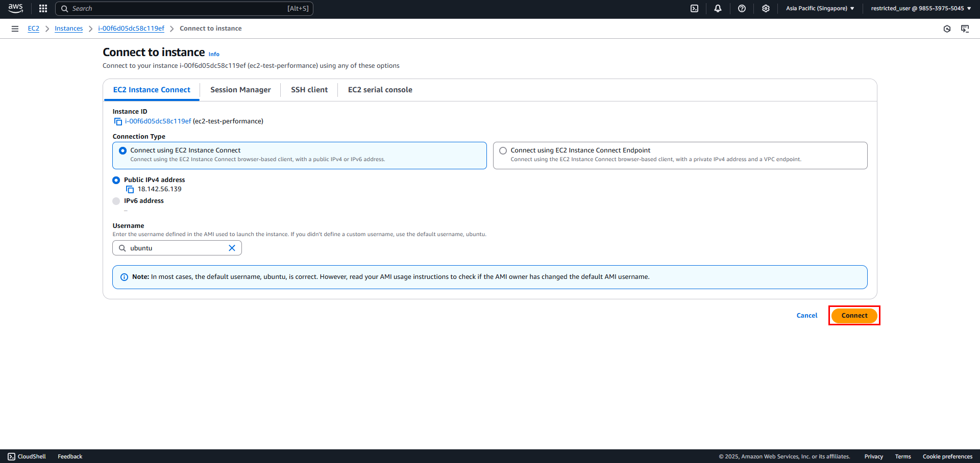This screenshot has height=463, width=980.
Task: Switch to the EC2 Instance Connect tab
Action: point(152,90)
